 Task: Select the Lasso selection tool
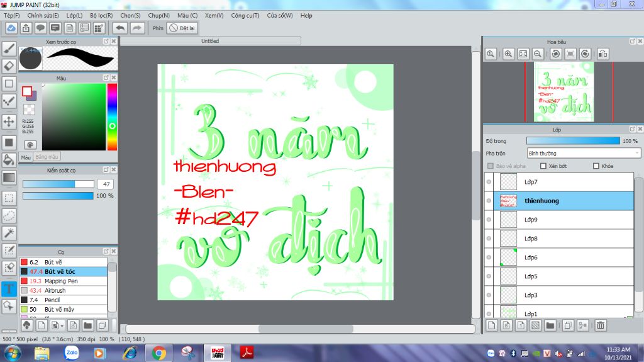pyautogui.click(x=9, y=215)
